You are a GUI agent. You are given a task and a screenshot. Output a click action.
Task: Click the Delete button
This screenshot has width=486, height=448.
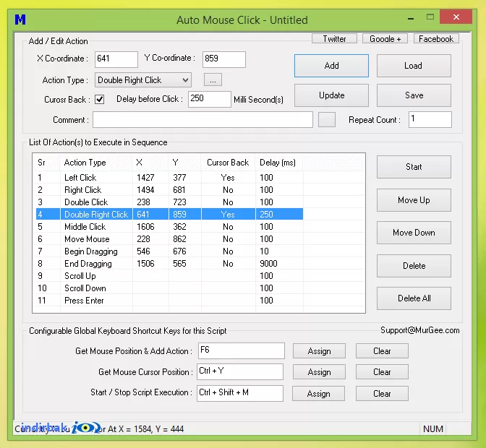(x=414, y=266)
